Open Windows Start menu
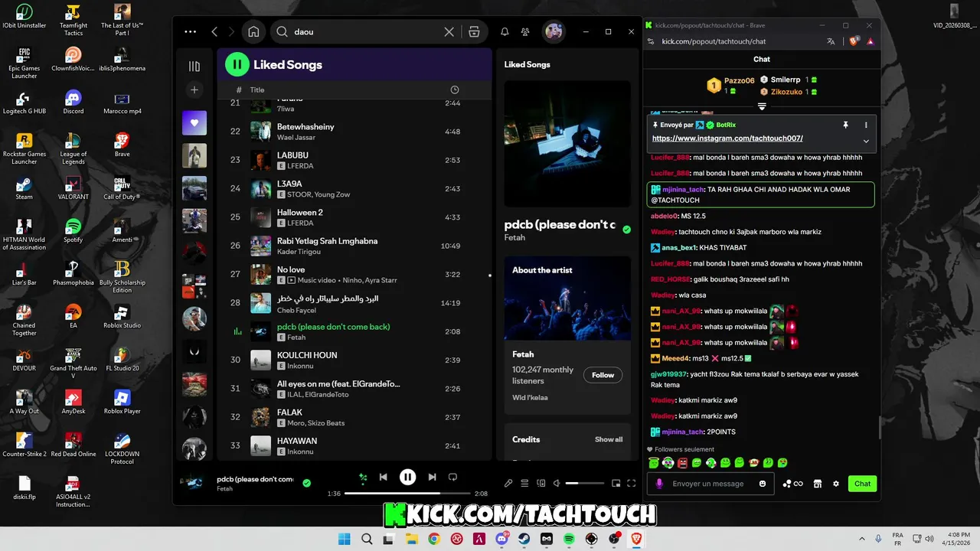The height and width of the screenshot is (551, 980). pyautogui.click(x=344, y=539)
